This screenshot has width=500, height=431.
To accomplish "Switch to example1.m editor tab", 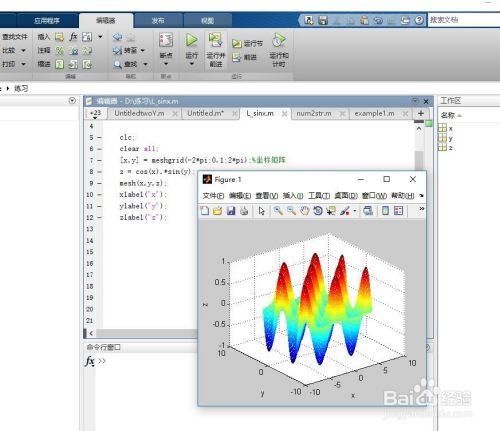I will pyautogui.click(x=374, y=113).
